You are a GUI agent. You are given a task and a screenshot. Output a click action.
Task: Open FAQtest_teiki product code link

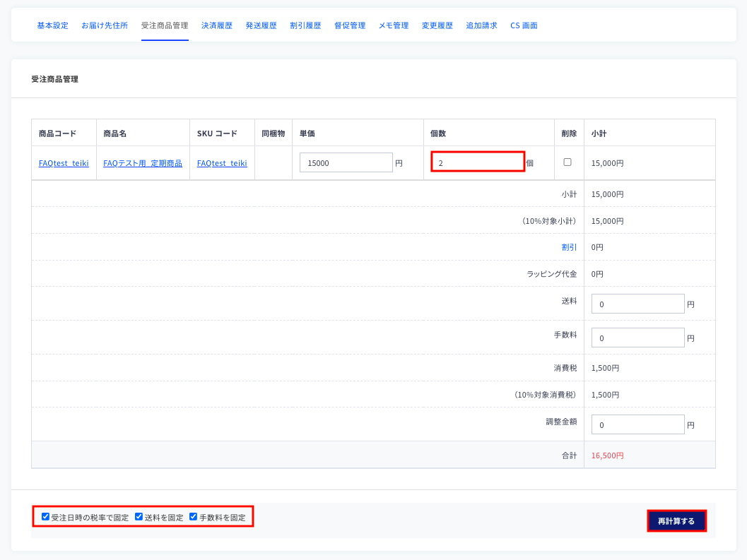pos(64,163)
